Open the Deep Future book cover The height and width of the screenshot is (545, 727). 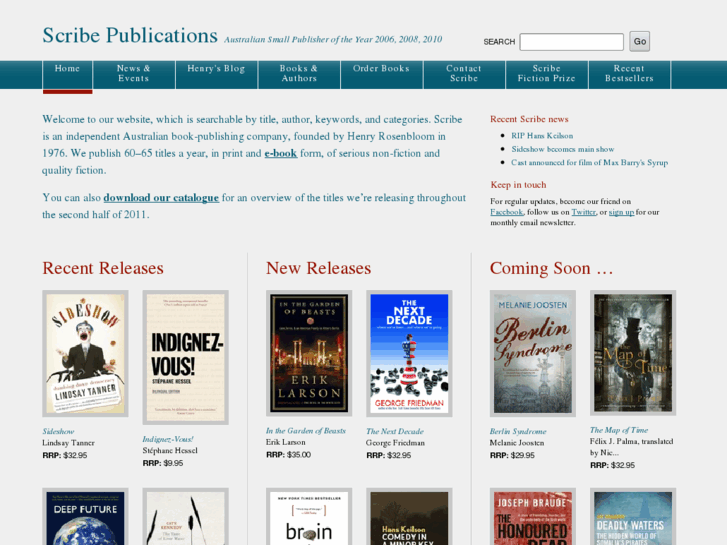click(x=85, y=517)
